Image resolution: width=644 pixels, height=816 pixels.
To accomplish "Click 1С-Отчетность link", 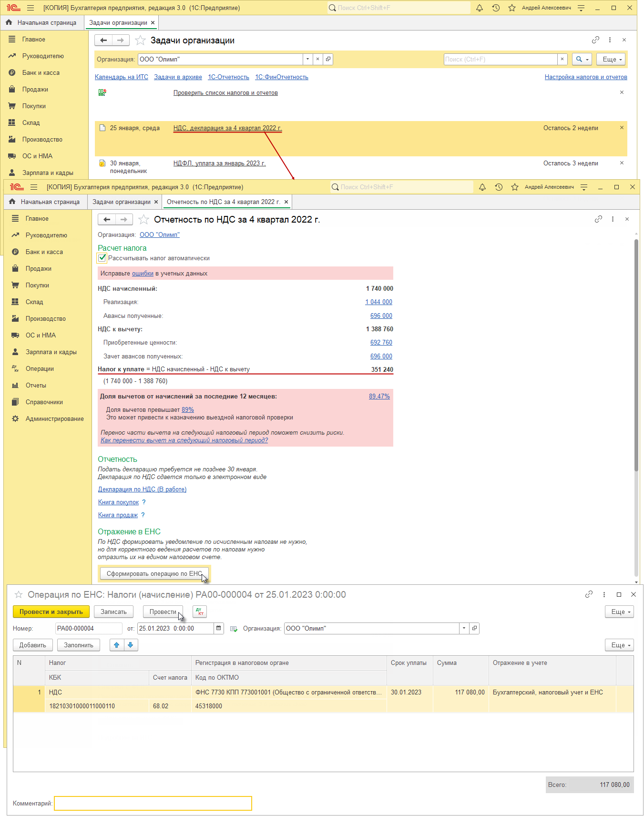I will 228,77.
